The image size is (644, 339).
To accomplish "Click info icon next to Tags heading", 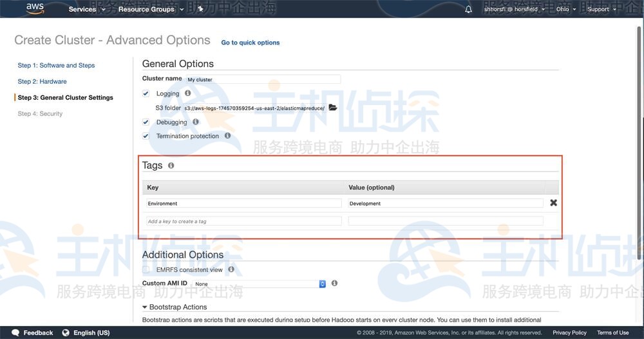I will click(x=171, y=166).
